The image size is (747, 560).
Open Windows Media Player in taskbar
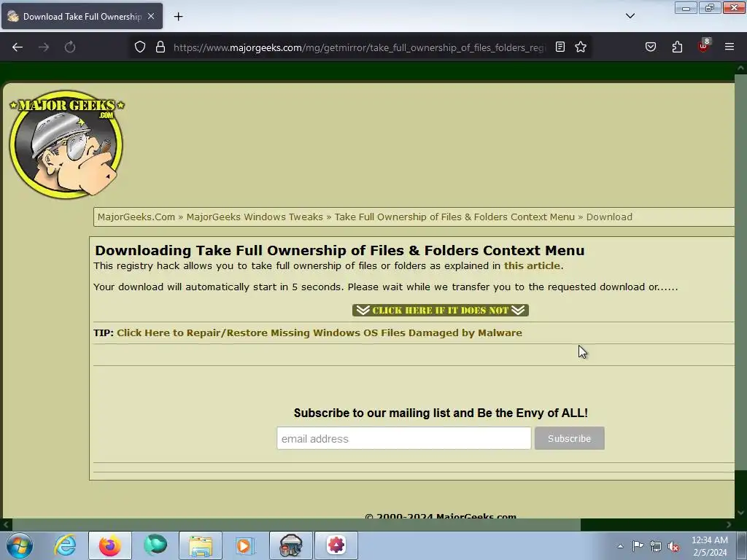pos(245,545)
